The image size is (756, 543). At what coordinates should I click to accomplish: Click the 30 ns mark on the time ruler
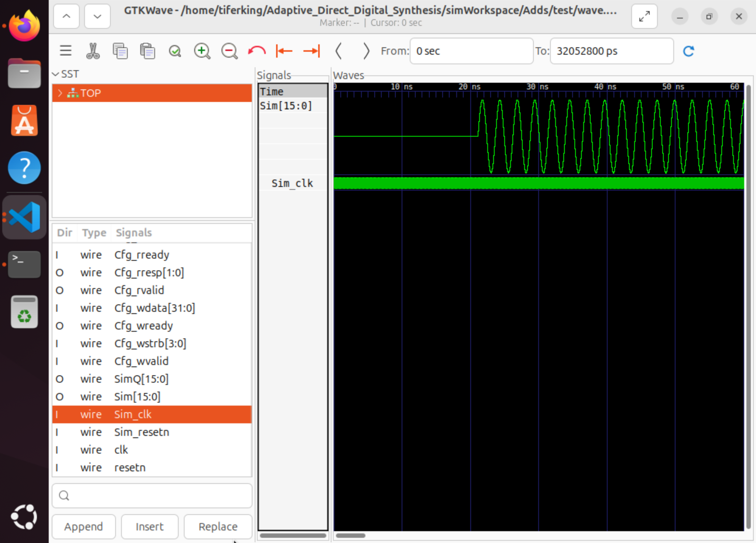coord(538,87)
